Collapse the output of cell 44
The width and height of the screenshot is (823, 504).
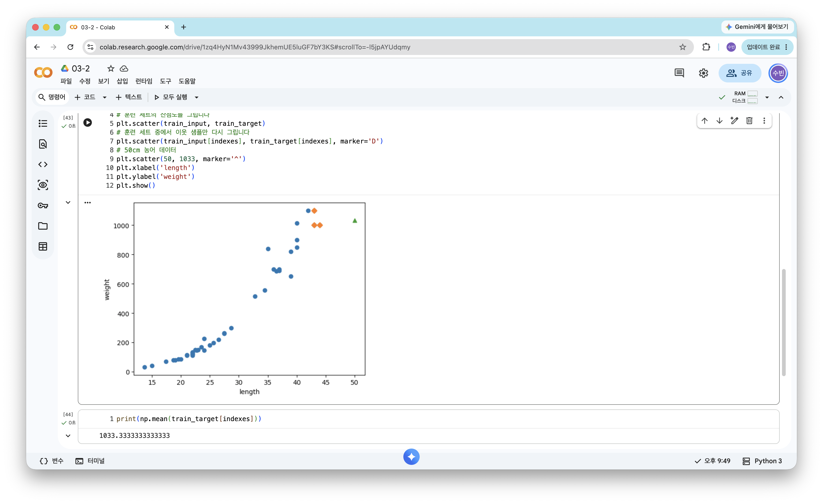(68, 436)
